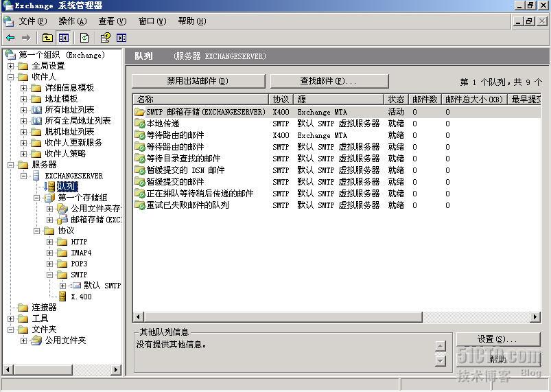The width and height of the screenshot is (551, 392).
Task: Click the 帮助 button below 设置
Action: pos(498,359)
